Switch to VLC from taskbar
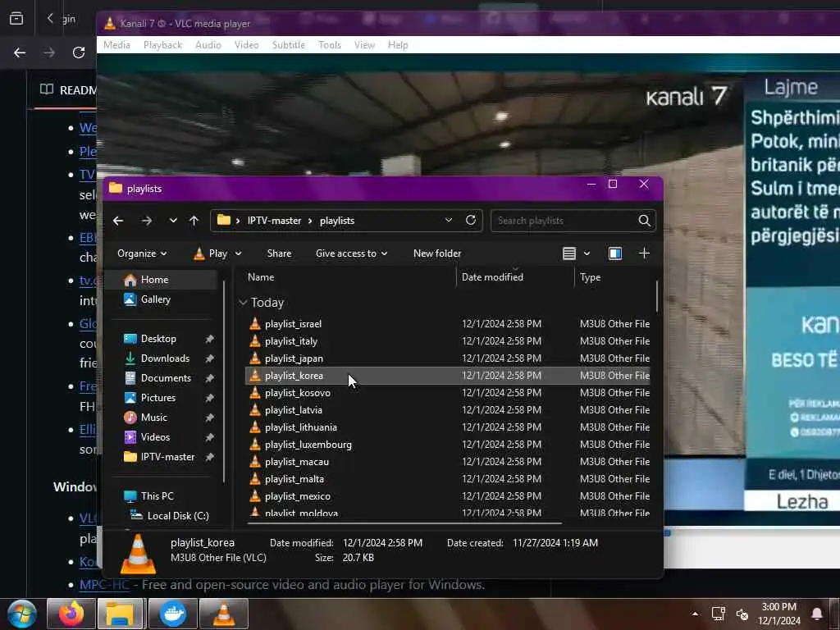The height and width of the screenshot is (630, 840). (x=223, y=614)
